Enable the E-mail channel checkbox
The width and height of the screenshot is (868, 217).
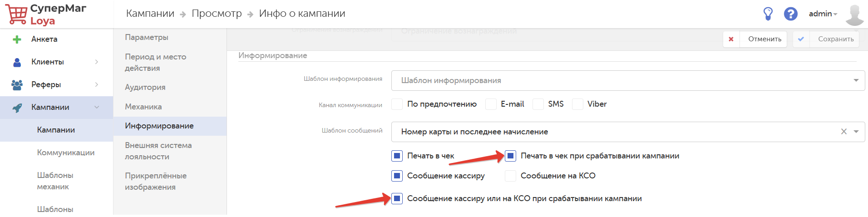pos(491,104)
